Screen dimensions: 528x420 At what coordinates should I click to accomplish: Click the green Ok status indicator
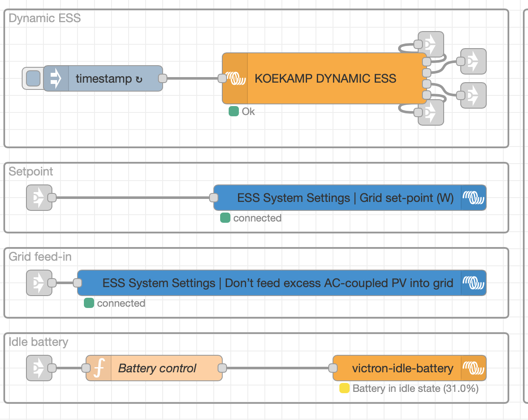coord(233,111)
